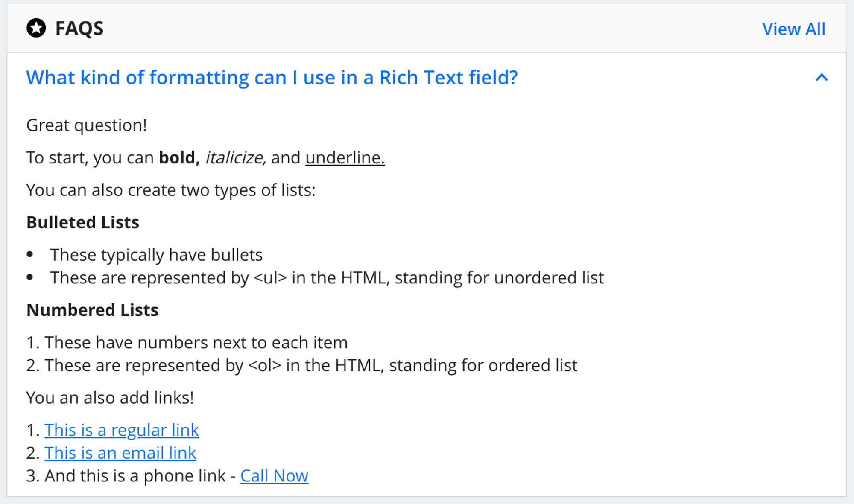Click the Call Now phone link
The height and width of the screenshot is (504, 854).
(274, 476)
